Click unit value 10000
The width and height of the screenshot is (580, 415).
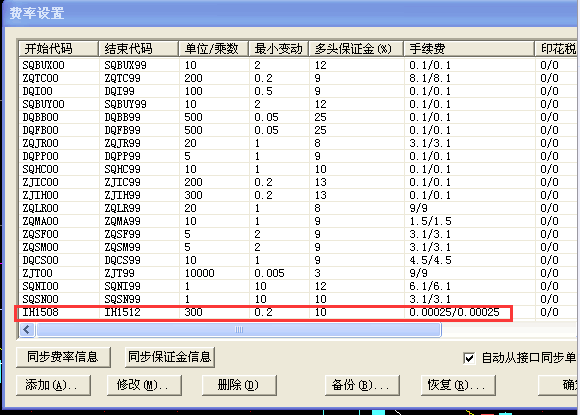click(199, 273)
